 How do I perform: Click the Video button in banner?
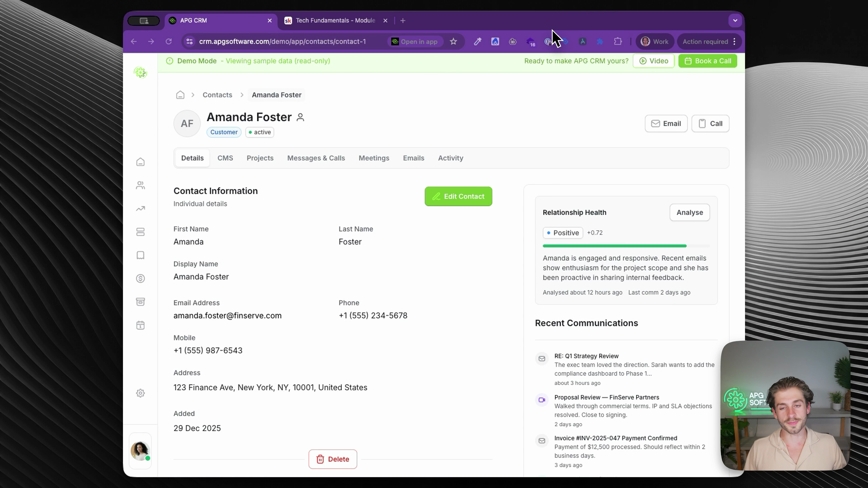653,61
